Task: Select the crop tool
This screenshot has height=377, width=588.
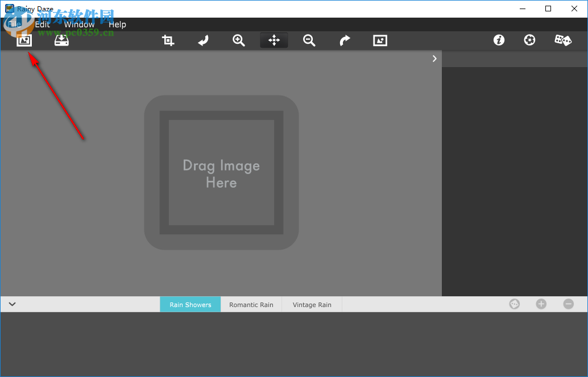Action: pyautogui.click(x=168, y=40)
